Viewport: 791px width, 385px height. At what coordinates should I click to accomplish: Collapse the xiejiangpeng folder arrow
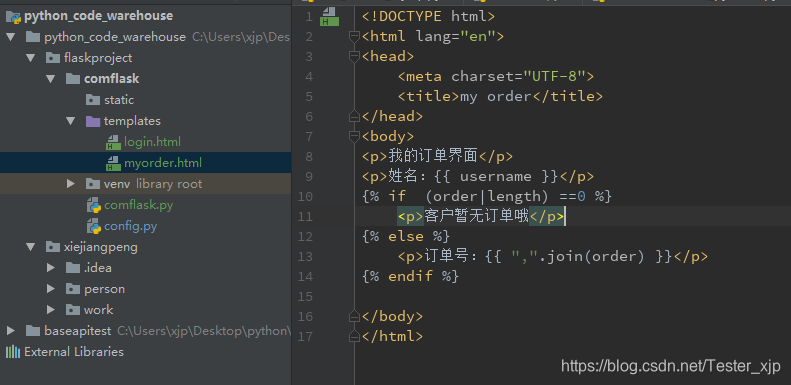[31, 247]
